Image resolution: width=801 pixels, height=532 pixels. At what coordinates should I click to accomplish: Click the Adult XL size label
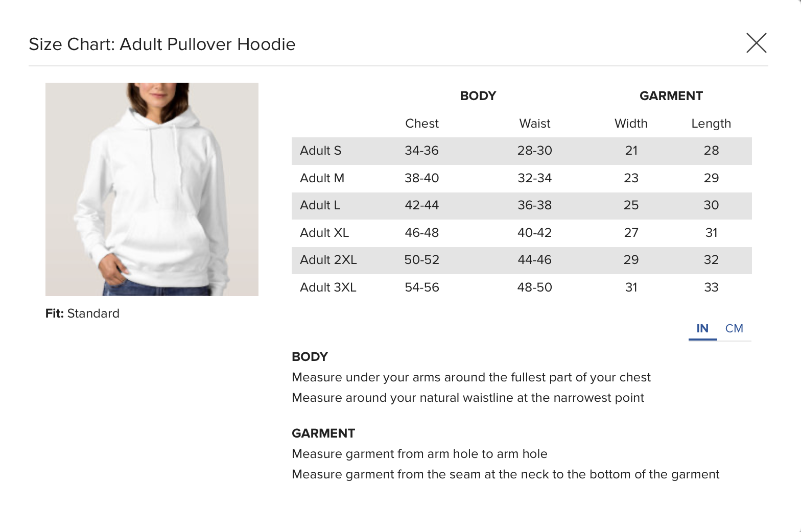pos(324,233)
